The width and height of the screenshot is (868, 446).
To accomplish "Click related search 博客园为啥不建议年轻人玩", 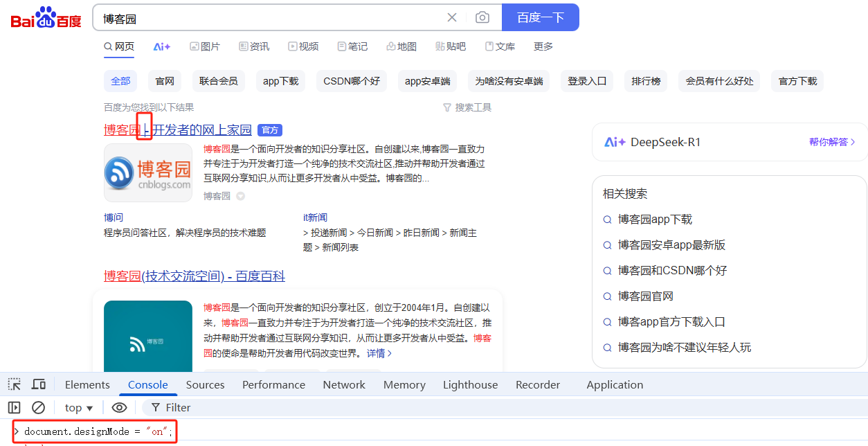I will point(685,348).
